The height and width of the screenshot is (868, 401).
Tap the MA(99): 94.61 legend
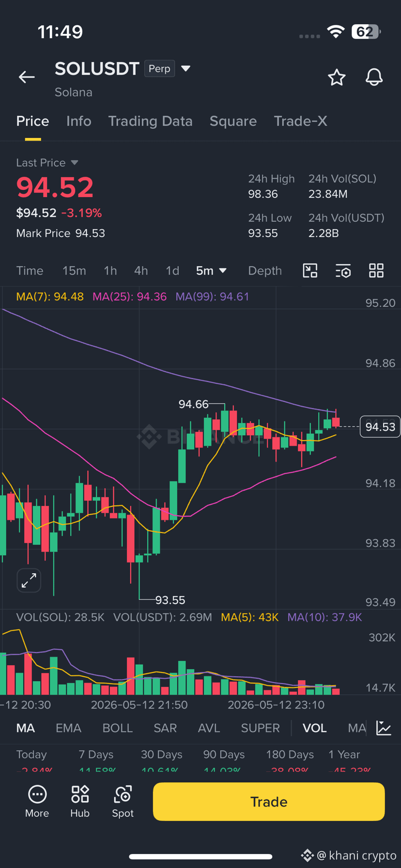212,297
